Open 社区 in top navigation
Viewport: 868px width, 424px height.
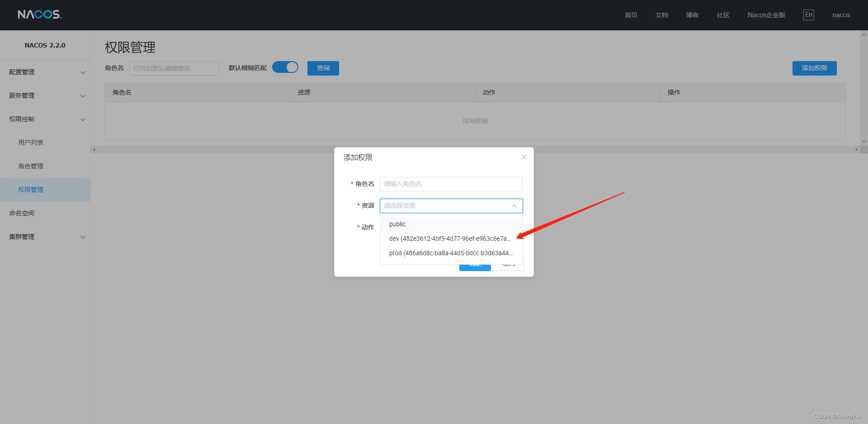(723, 15)
